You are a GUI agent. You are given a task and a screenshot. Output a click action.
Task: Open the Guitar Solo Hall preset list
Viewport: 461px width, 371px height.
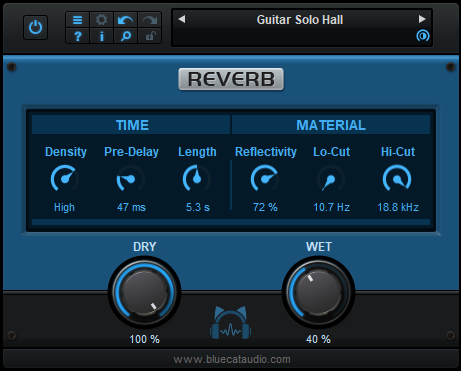[x=300, y=20]
